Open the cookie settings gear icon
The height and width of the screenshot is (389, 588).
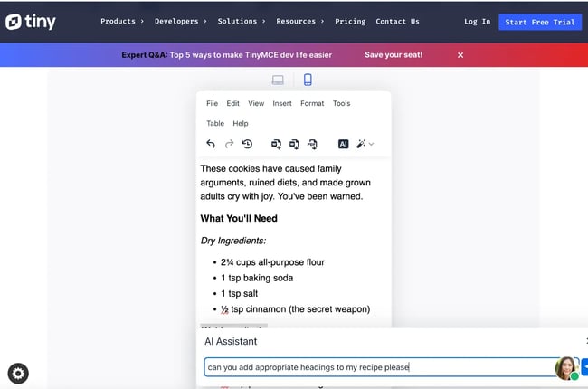tap(18, 374)
